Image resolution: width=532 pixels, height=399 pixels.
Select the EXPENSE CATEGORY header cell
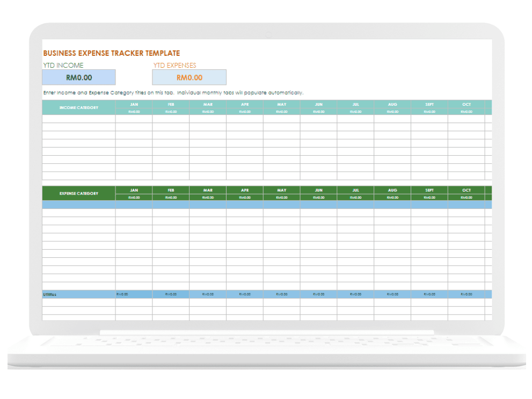point(79,193)
